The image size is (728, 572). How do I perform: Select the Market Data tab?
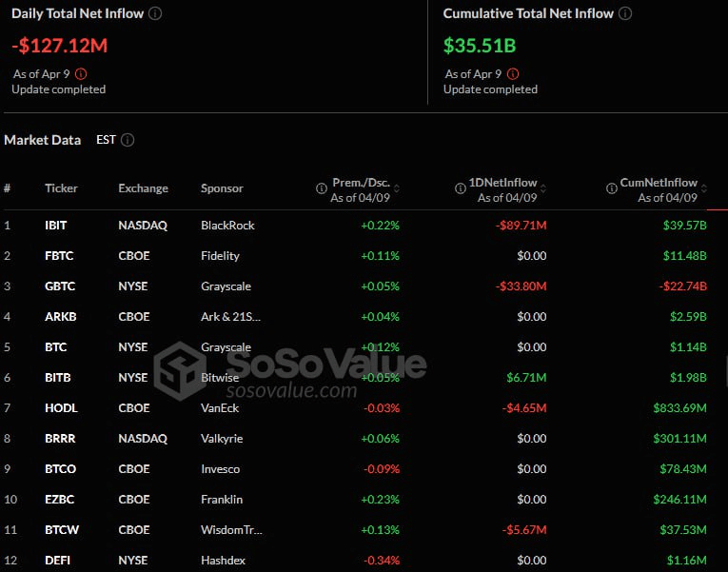click(x=43, y=140)
